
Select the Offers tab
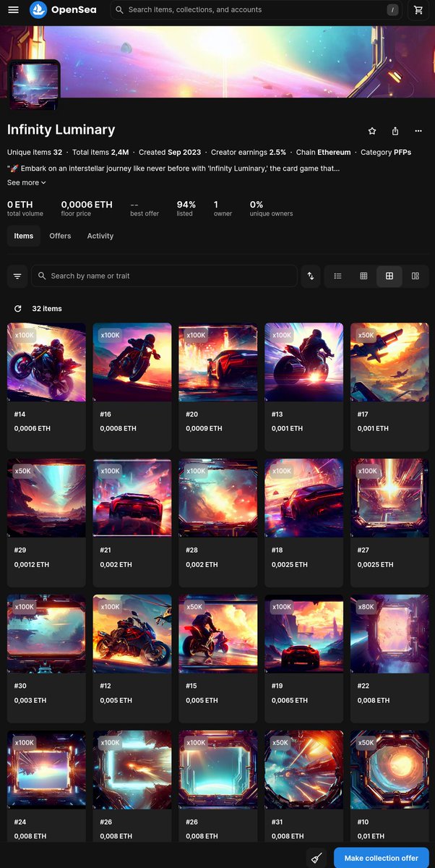pyautogui.click(x=60, y=236)
